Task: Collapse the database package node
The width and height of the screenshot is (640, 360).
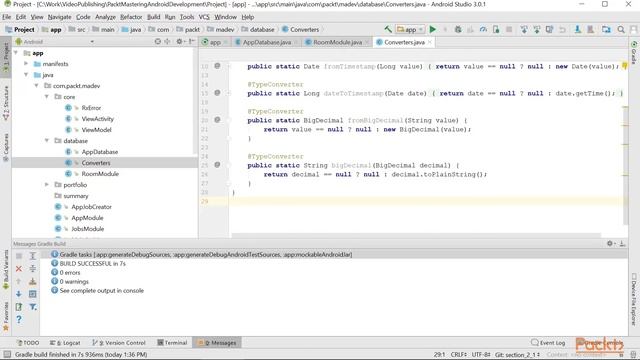Action: (47, 140)
